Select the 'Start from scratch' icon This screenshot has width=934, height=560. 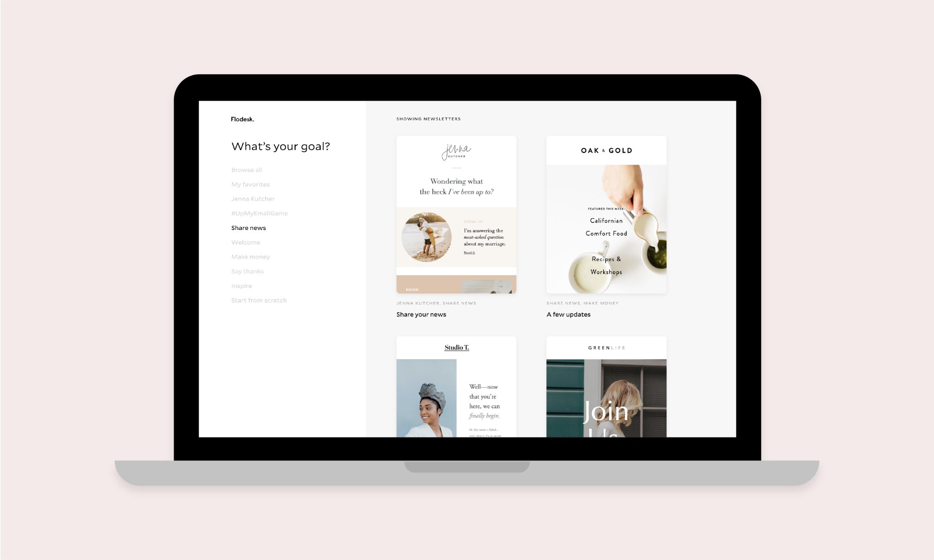click(258, 300)
